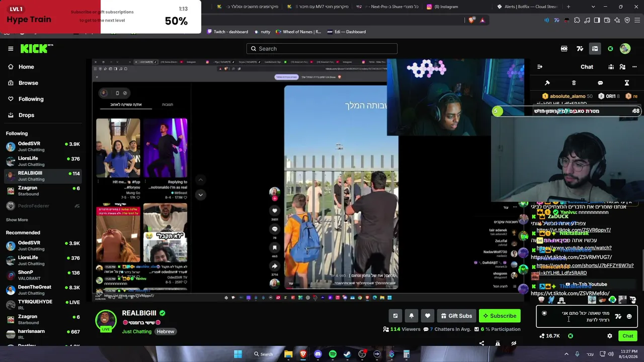Switch to the Alerts BotRix browser tab

527,7
